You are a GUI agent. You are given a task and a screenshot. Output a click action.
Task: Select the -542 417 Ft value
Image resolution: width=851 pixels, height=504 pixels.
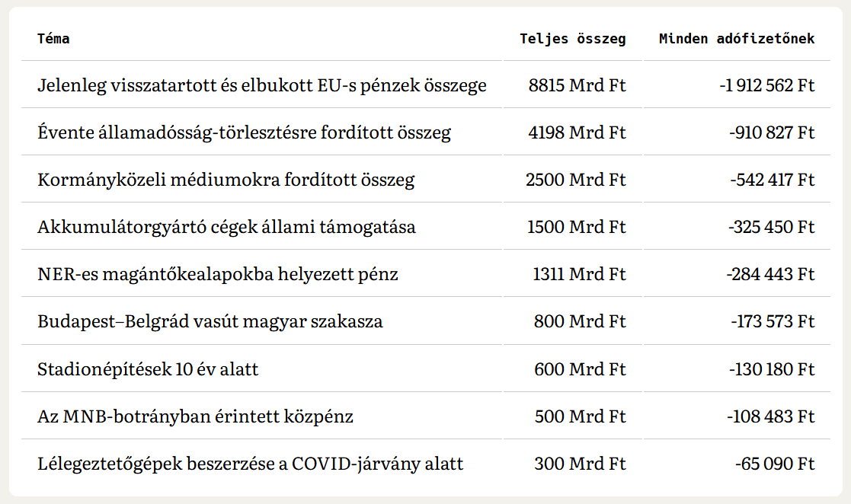(772, 180)
